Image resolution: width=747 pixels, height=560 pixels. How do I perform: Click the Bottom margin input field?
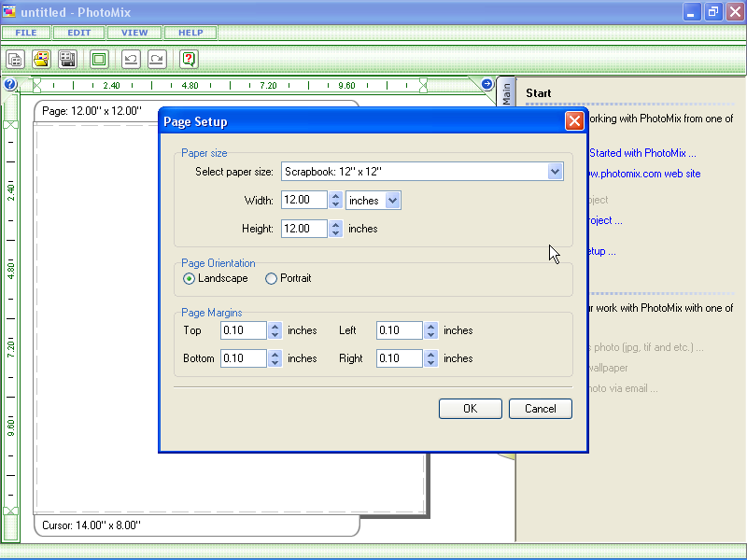244,358
